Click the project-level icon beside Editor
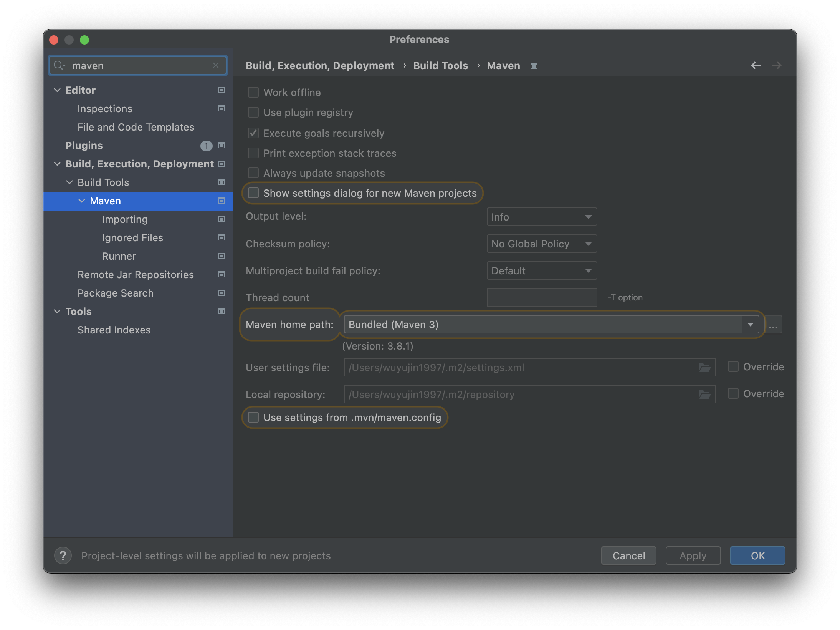This screenshot has width=840, height=630. point(222,90)
